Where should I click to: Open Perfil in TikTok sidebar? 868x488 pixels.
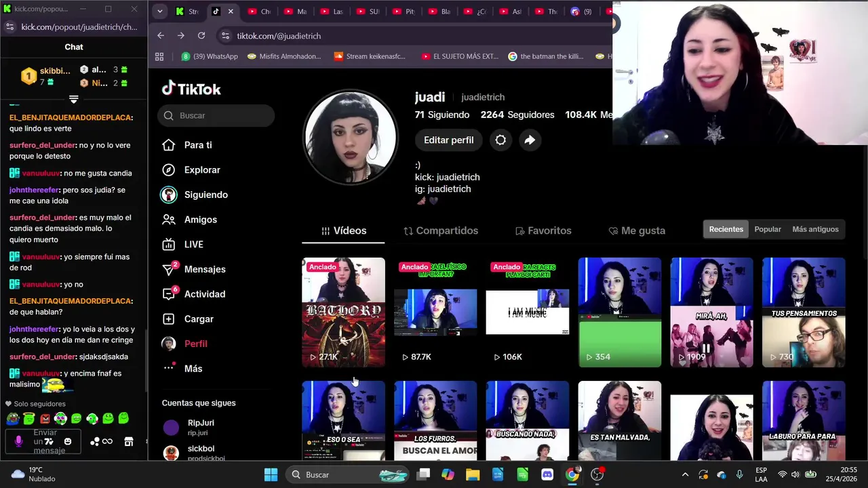184,344
